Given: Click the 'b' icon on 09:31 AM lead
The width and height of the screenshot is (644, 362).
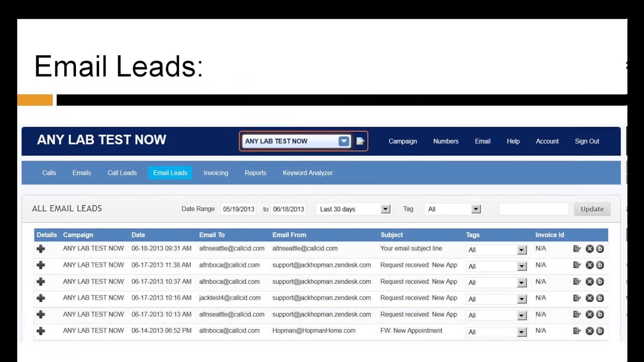Looking at the screenshot, I should (x=600, y=248).
